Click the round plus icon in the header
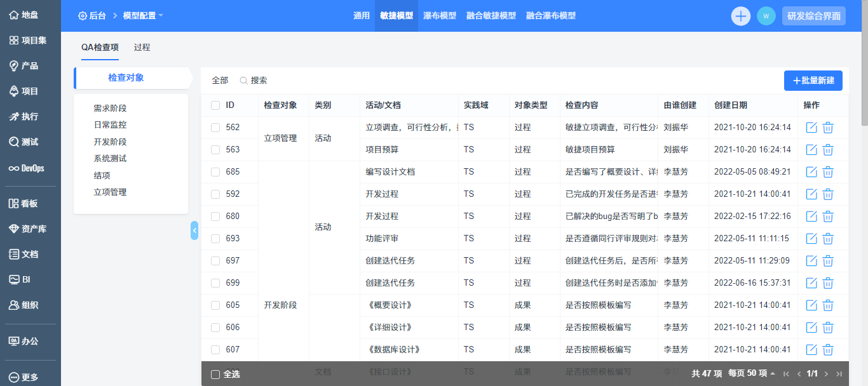The width and height of the screenshot is (868, 386). [x=741, y=16]
